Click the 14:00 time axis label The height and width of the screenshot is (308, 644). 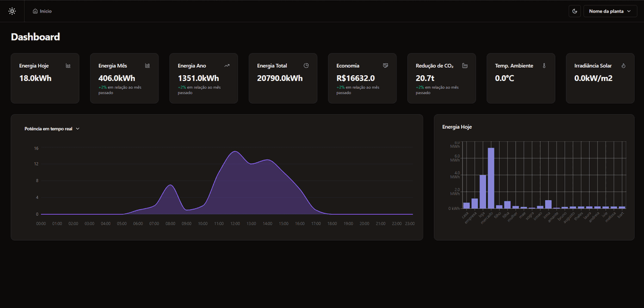point(267,224)
